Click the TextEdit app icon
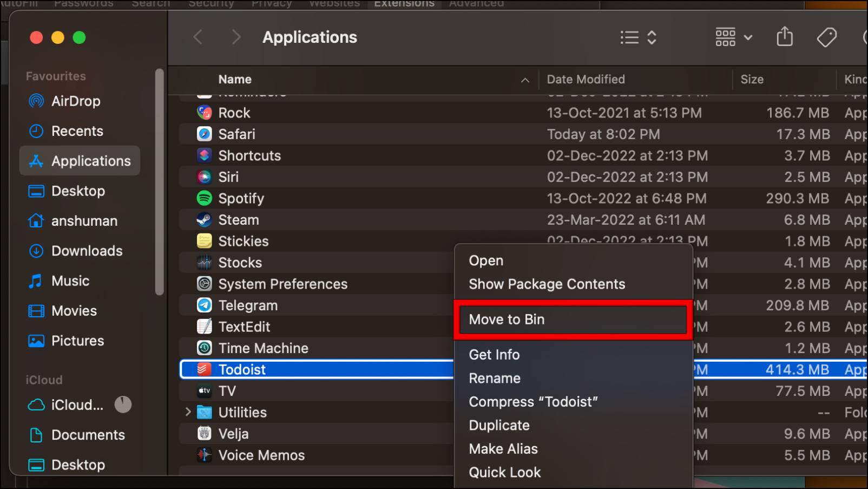This screenshot has width=868, height=489. 204,327
